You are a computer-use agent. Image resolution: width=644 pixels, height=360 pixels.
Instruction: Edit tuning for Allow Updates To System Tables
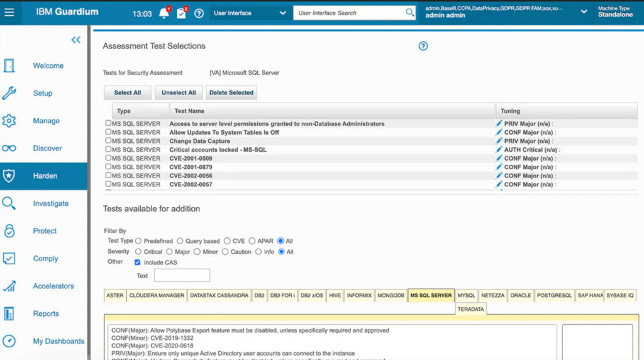tap(499, 132)
